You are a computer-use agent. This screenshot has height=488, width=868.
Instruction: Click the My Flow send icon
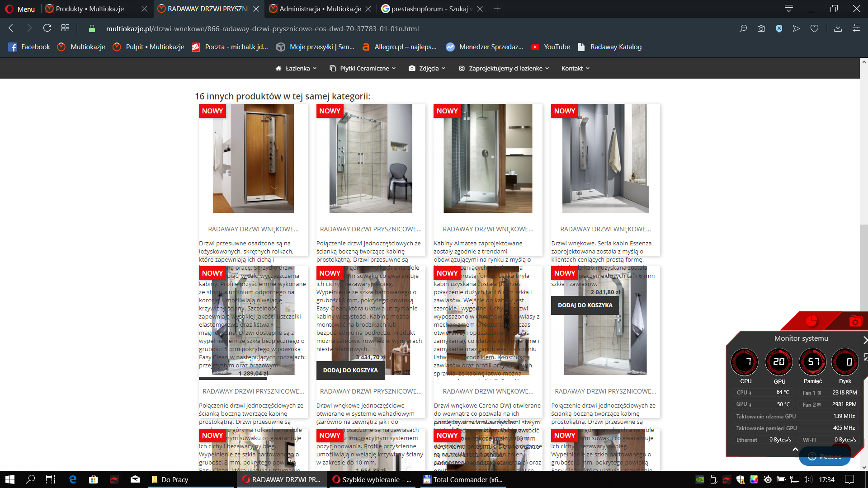[797, 28]
